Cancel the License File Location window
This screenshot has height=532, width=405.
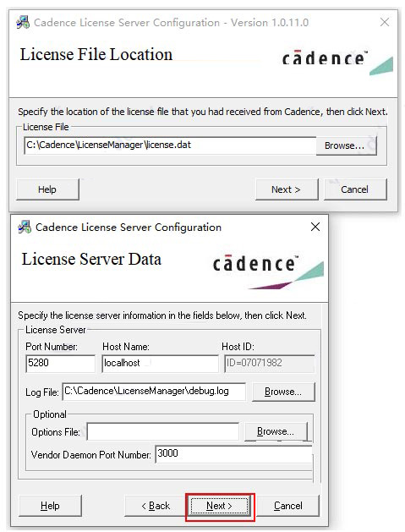point(355,189)
